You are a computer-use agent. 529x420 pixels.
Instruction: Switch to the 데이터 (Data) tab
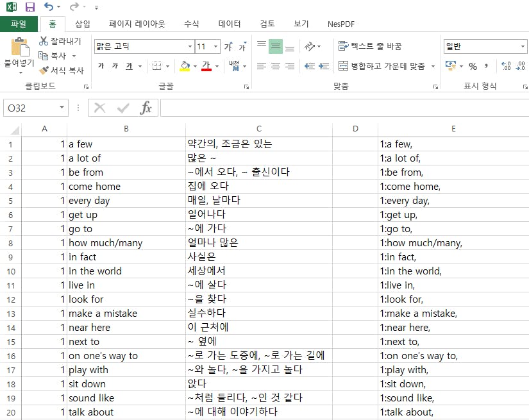pos(230,24)
